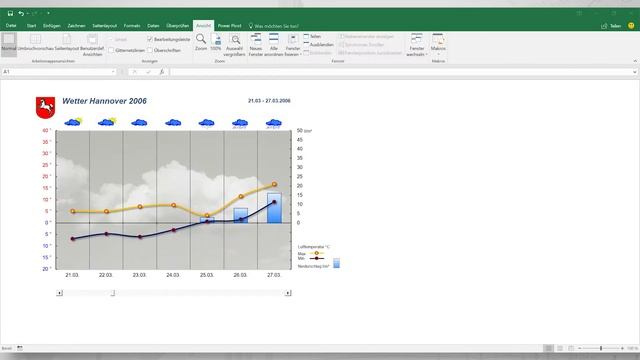Open Benutzerdef. Ansichten custom views
Viewport: 640px width, 360px height.
click(x=92, y=45)
